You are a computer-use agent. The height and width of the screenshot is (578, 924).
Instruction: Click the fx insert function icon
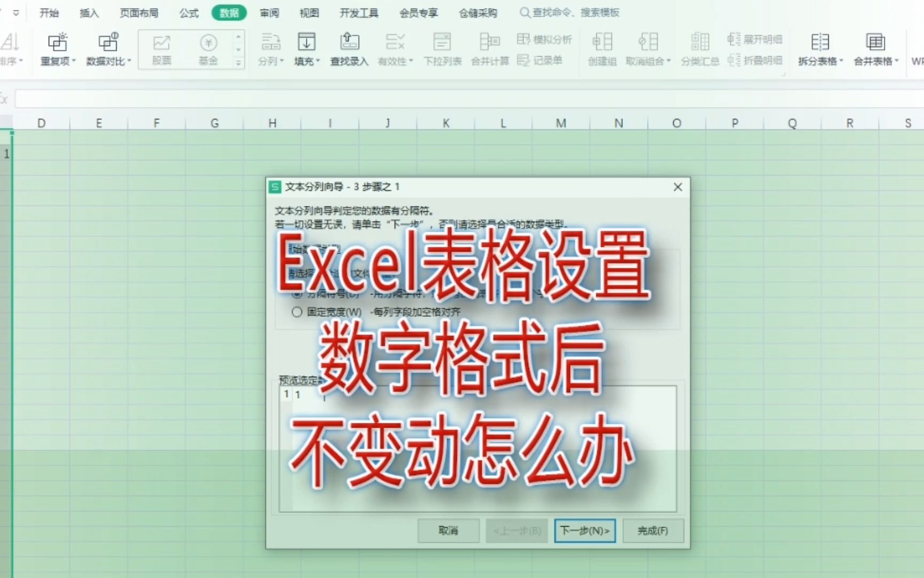(4, 98)
